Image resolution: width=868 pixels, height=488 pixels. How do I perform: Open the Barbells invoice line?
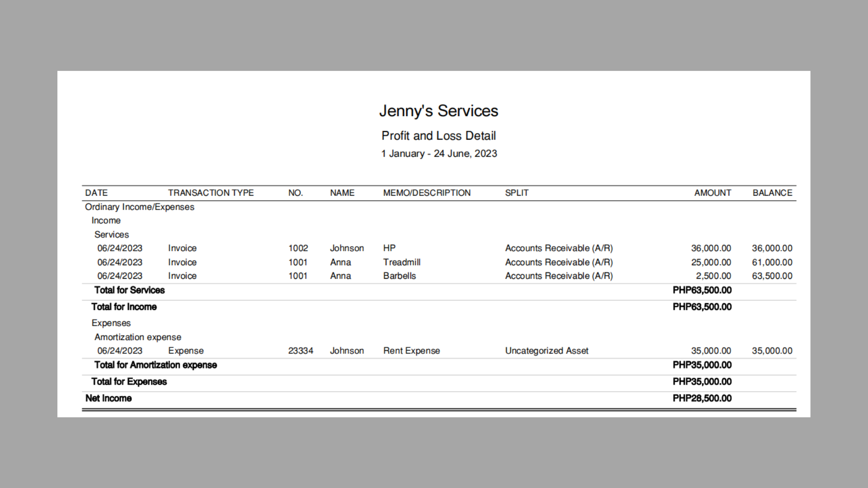pyautogui.click(x=399, y=276)
